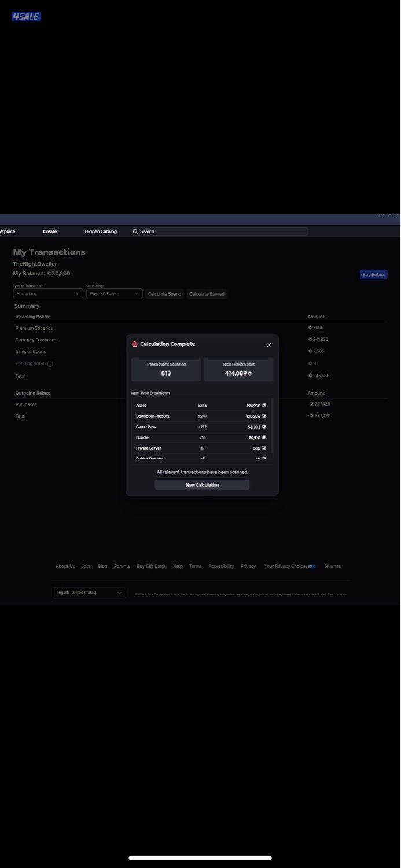Click Robux icon next to 414,089 total

250,373
